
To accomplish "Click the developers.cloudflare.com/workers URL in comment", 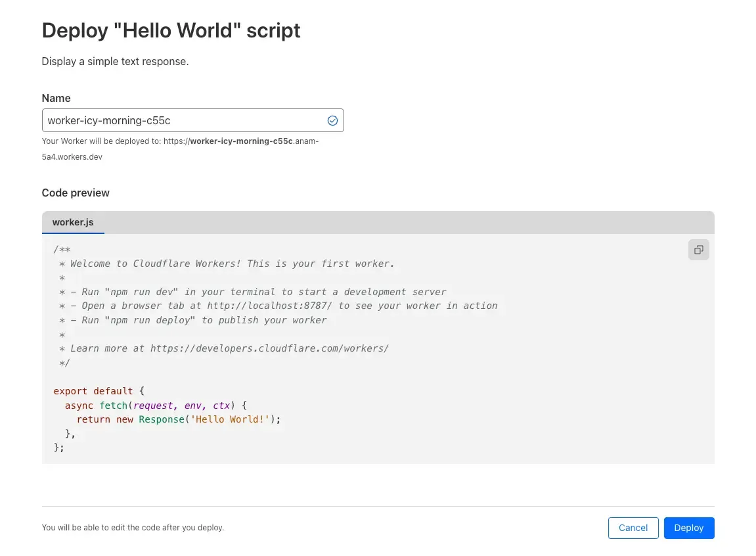I will pyautogui.click(x=269, y=348).
